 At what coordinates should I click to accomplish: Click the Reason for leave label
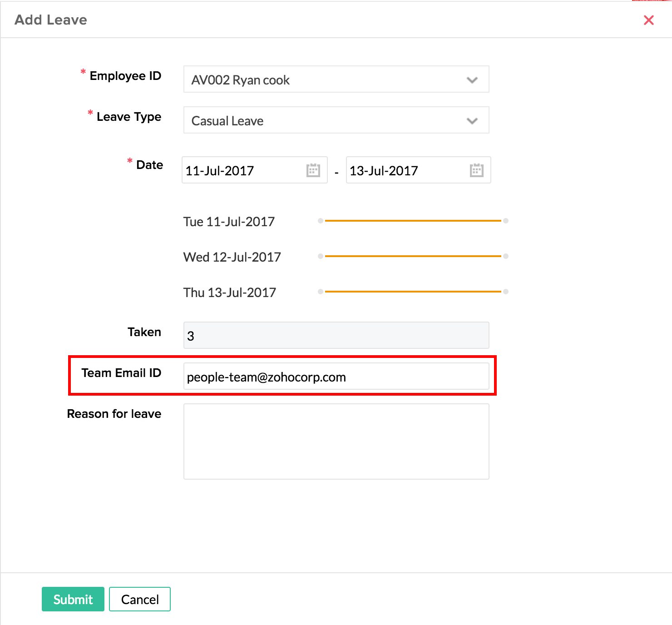[114, 414]
